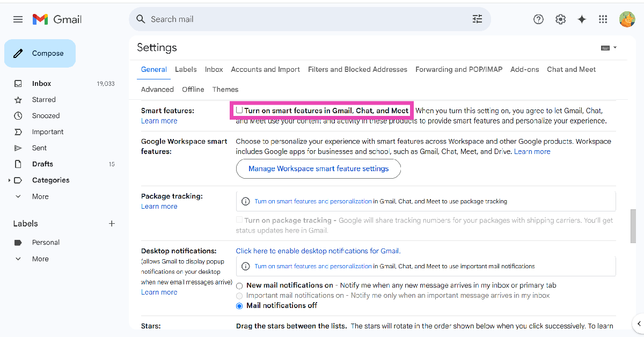
Task: Open Forwarding and POP/IMAP tab
Action: (x=459, y=69)
